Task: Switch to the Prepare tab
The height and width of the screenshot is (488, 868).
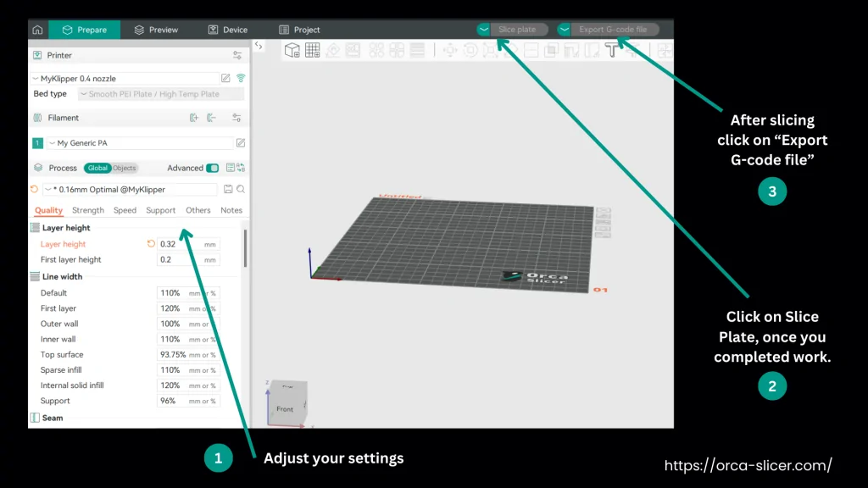Action: pyautogui.click(x=84, y=30)
